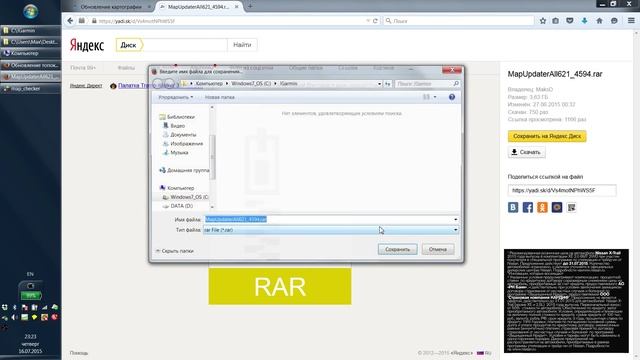The image size is (640, 360).
Task: Click the Сохранить button in the dialog
Action: pyautogui.click(x=398, y=249)
